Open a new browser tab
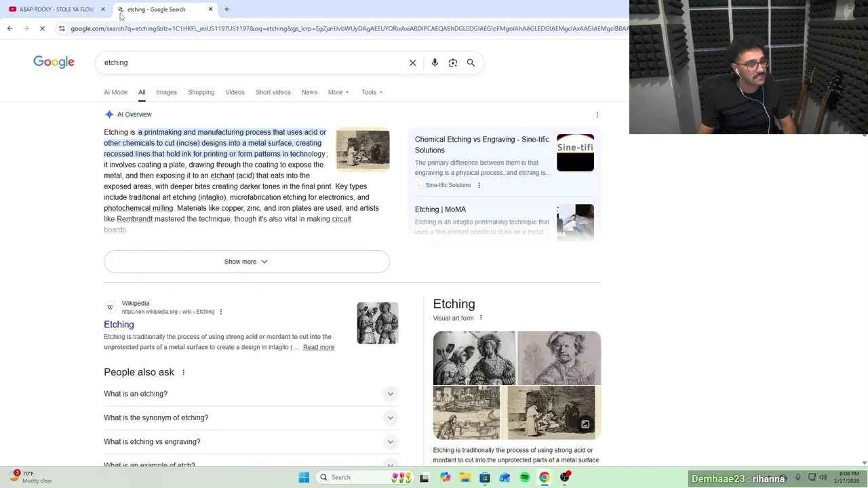 tap(226, 9)
